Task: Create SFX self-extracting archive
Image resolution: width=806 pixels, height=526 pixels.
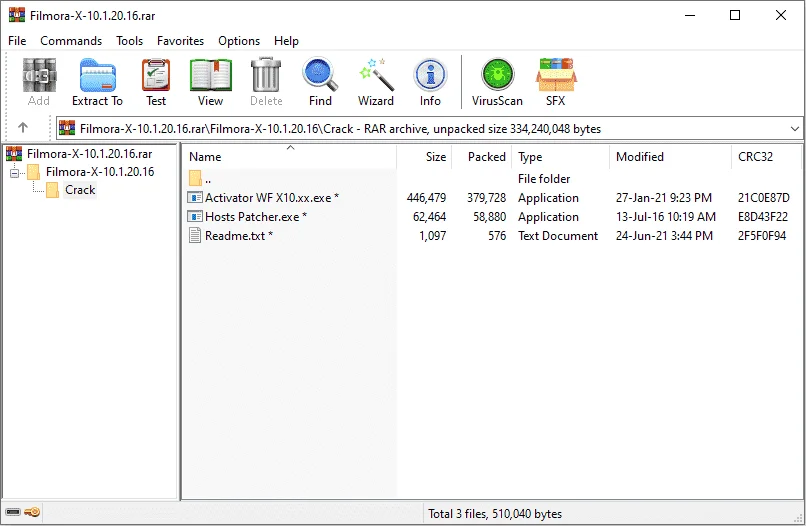Action: click(556, 75)
